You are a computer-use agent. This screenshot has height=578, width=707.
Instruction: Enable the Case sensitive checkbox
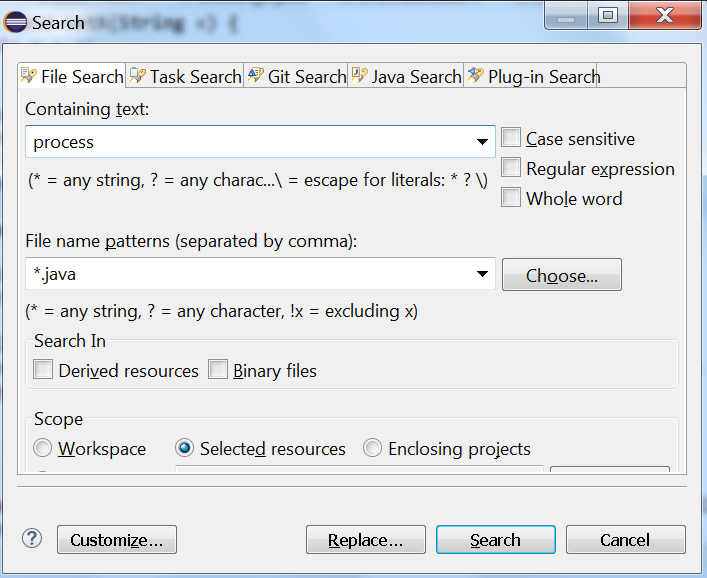click(x=511, y=139)
